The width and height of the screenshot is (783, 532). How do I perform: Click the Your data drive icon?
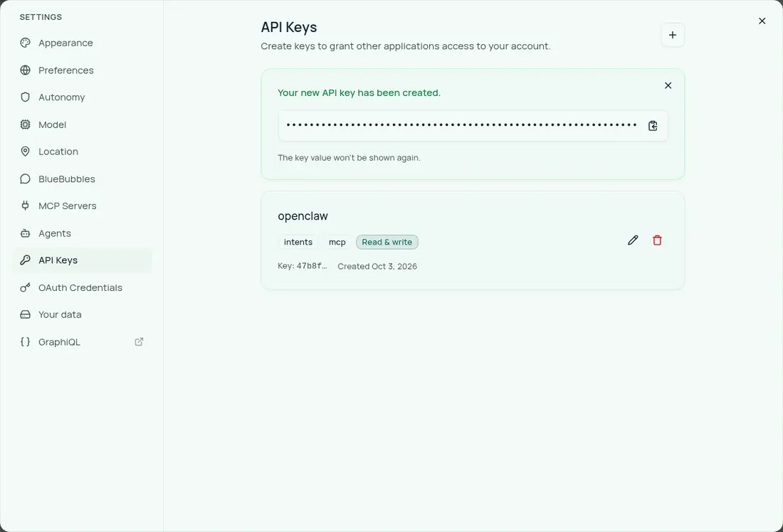[x=25, y=315]
